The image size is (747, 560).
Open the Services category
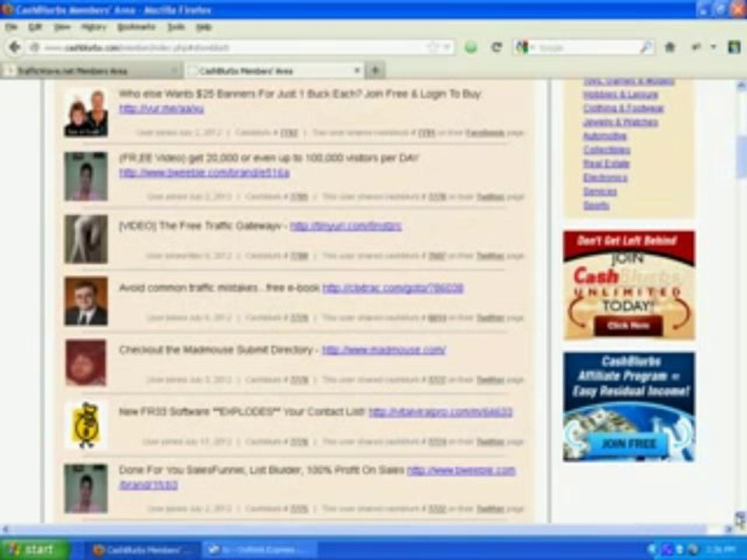pyautogui.click(x=600, y=191)
